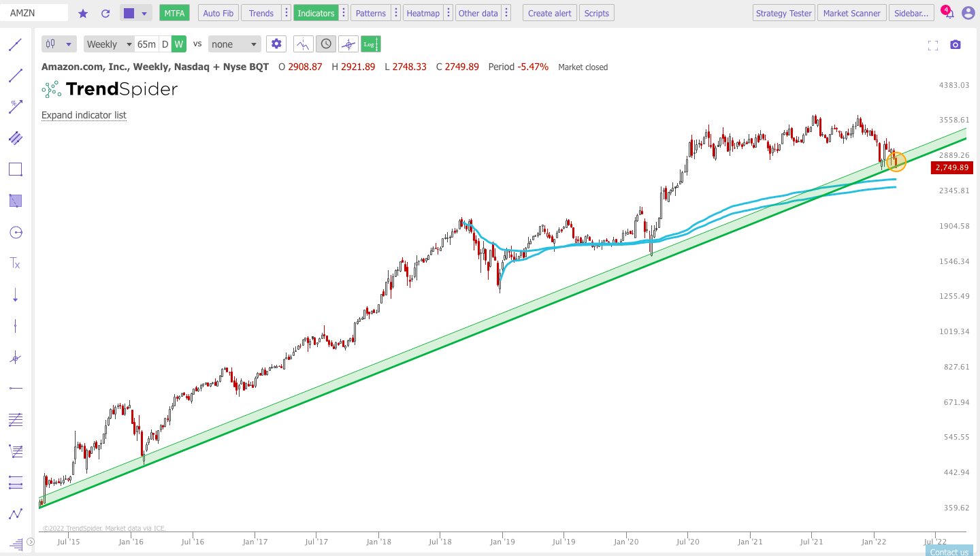Select the zigzag polyline tool
Viewport: 980px width, 556px height.
15,514
